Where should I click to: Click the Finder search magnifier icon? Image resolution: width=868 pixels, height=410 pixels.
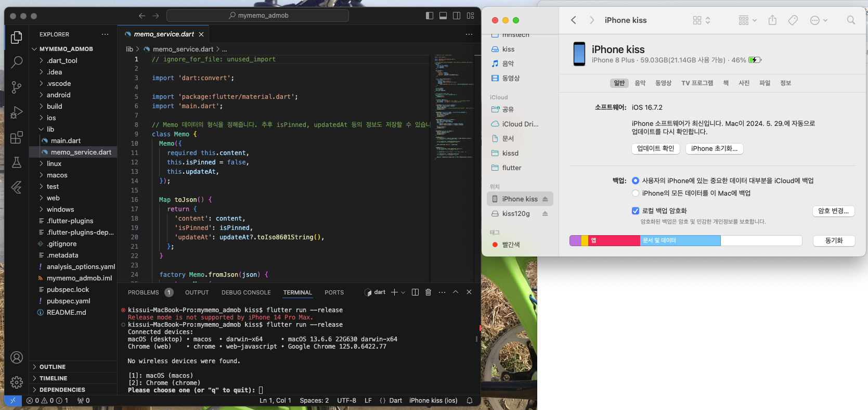pos(851,20)
